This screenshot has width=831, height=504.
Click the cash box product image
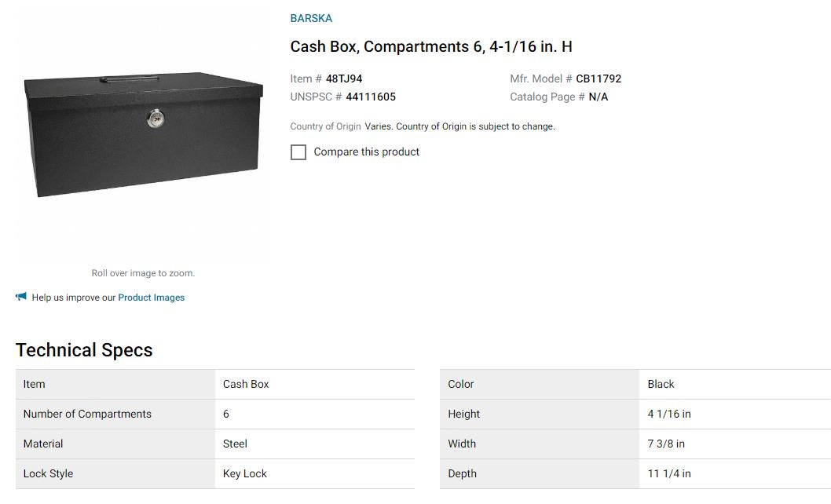tap(143, 135)
